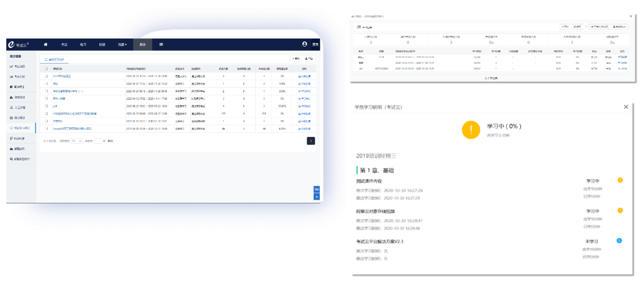
Task: Click the user avatar icon at top right
Action: click(x=304, y=45)
